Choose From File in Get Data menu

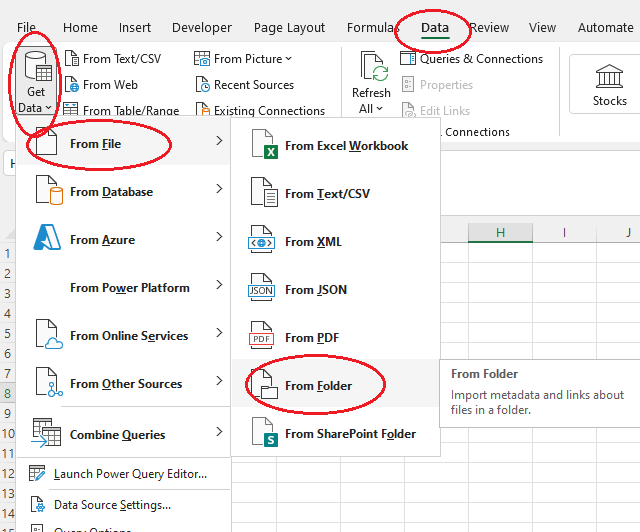(123, 141)
